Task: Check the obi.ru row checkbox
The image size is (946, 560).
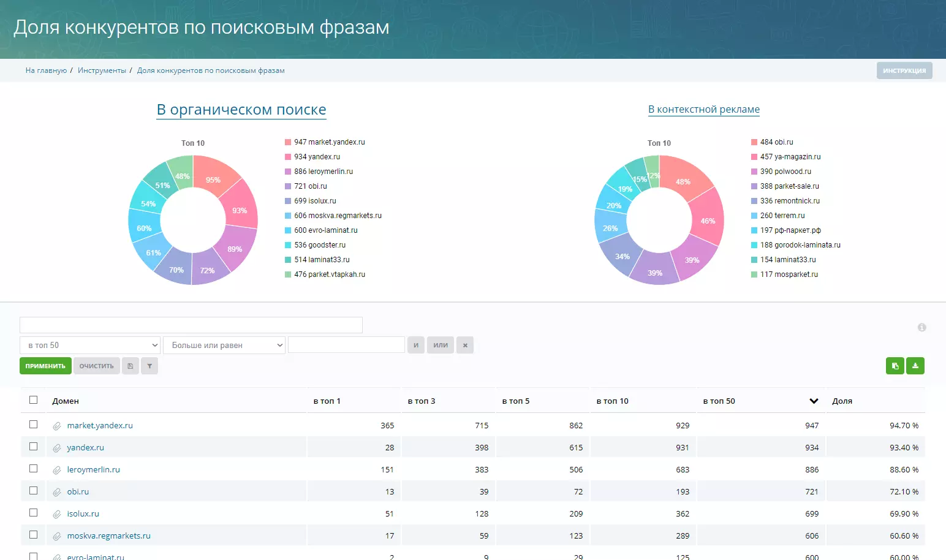Action: [34, 491]
